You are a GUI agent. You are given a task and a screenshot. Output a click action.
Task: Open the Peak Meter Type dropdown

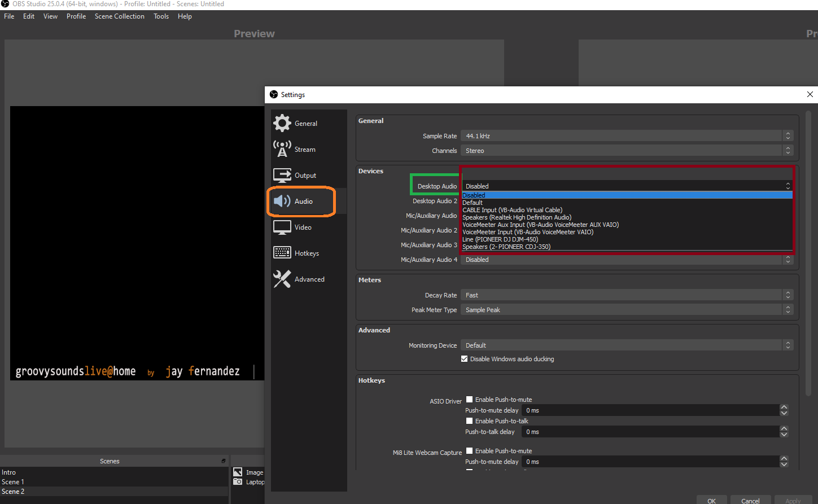(627, 310)
